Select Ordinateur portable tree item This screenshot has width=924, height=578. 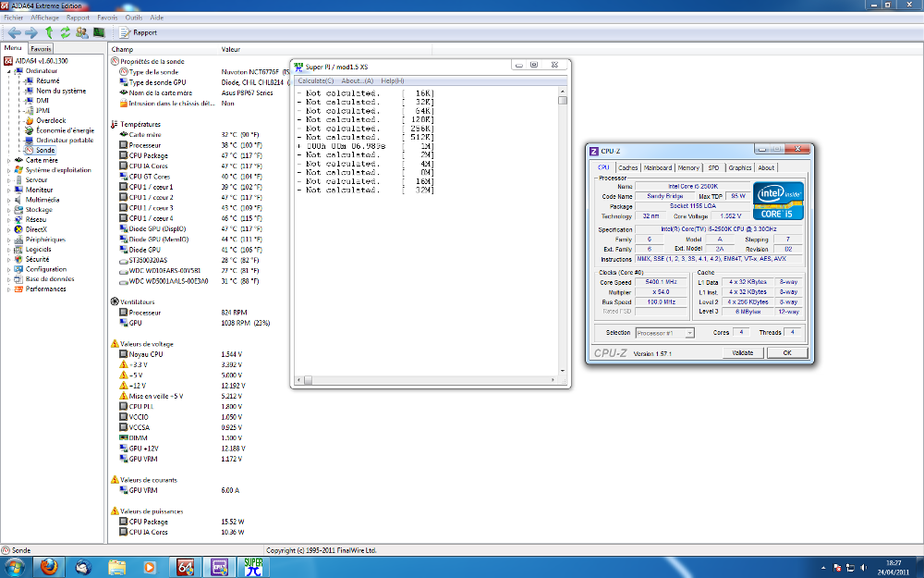65,141
